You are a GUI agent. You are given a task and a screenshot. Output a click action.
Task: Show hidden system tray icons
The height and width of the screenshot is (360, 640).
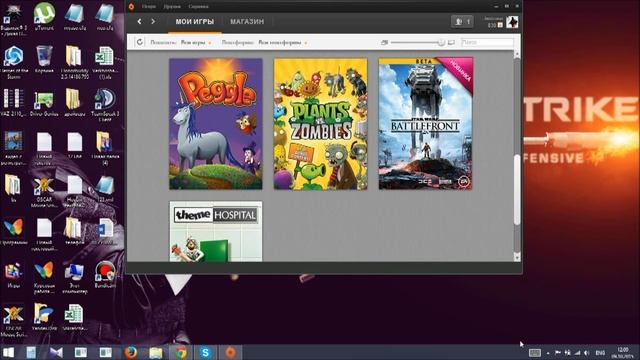coord(548,353)
